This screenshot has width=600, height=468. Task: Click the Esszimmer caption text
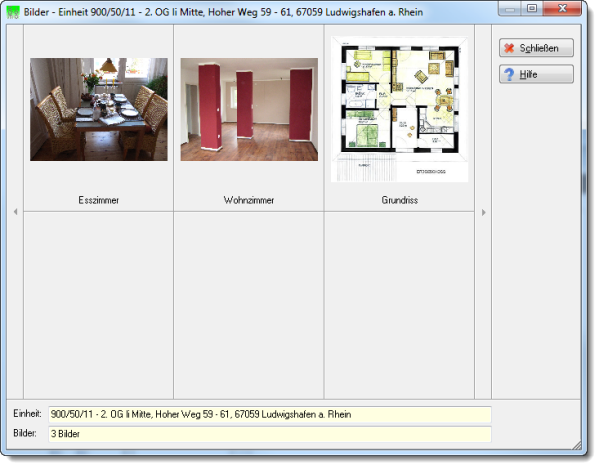pos(99,200)
